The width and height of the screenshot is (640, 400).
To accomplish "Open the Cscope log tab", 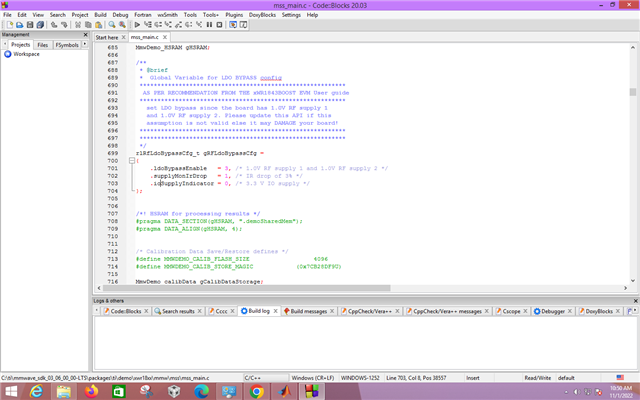I will 511,311.
